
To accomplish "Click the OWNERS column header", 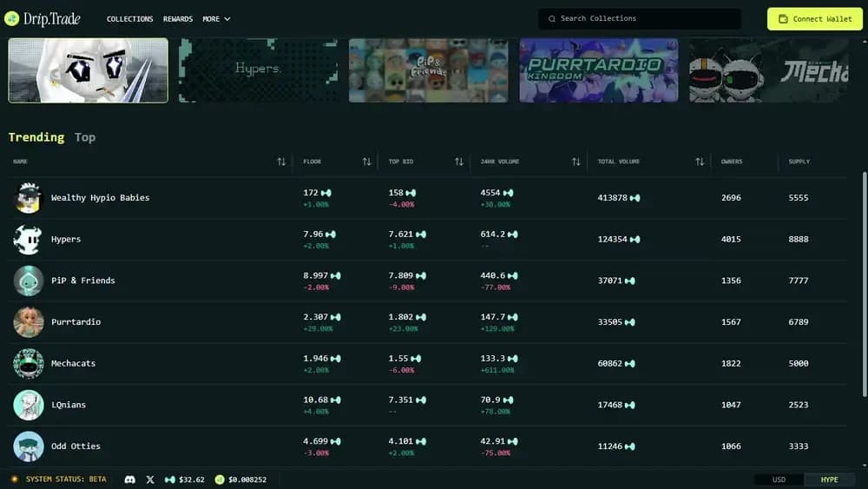I will (x=731, y=162).
